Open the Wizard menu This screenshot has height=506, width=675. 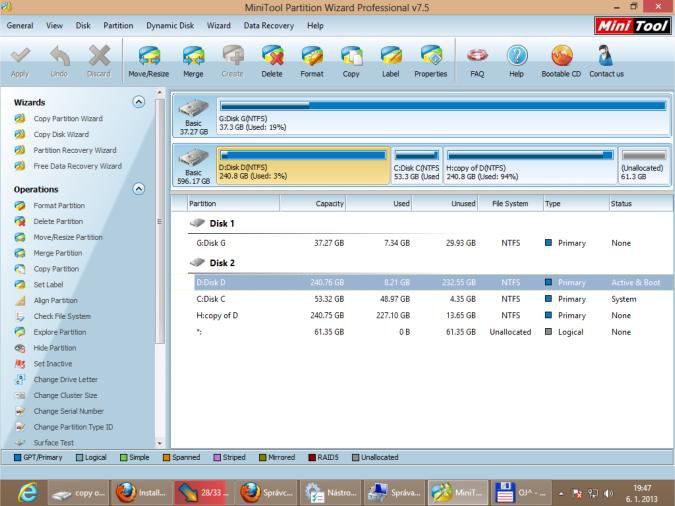point(219,25)
